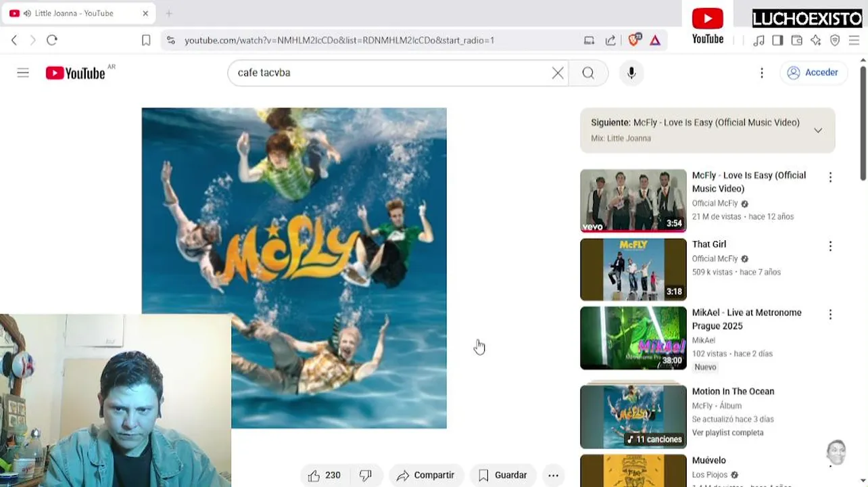This screenshot has height=487, width=868.
Task: Click the address bar URL
Action: (x=339, y=41)
